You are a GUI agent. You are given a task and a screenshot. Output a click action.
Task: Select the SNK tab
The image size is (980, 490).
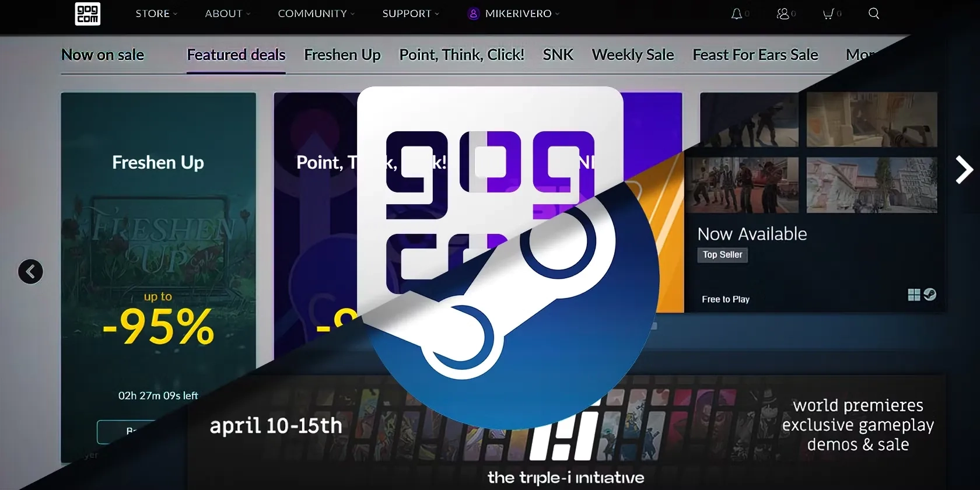tap(558, 55)
